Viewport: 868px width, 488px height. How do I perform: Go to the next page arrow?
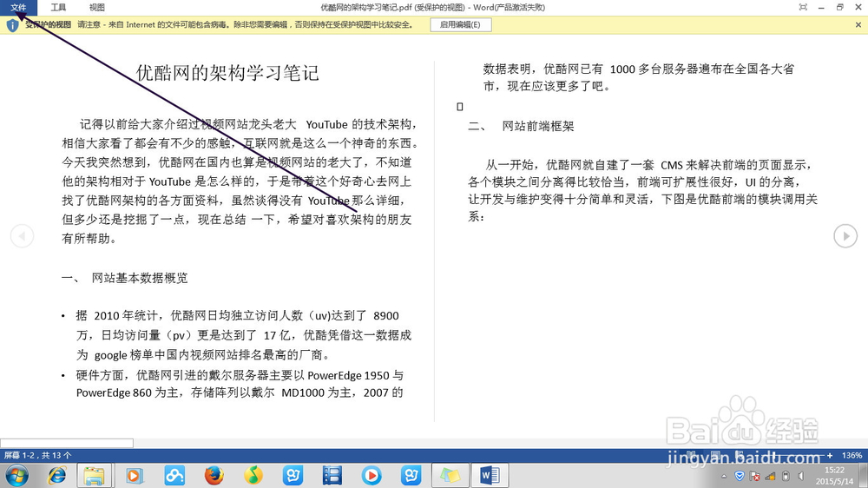[x=845, y=236]
